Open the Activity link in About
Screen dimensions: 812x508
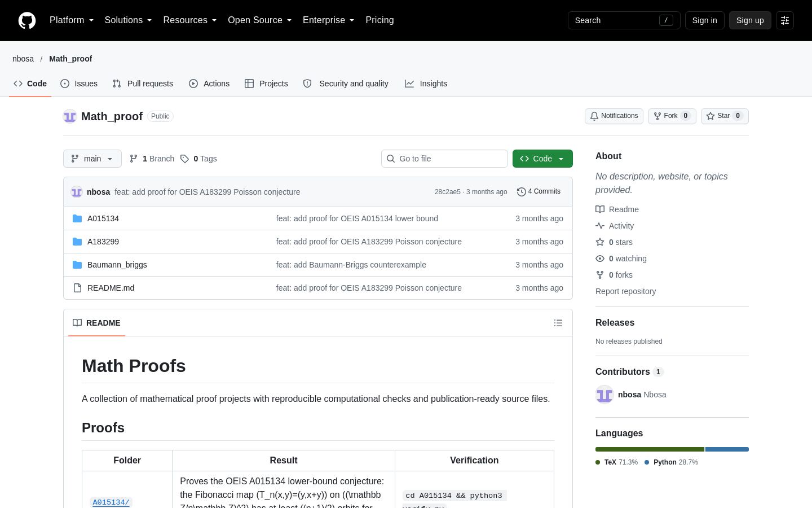tap(615, 226)
